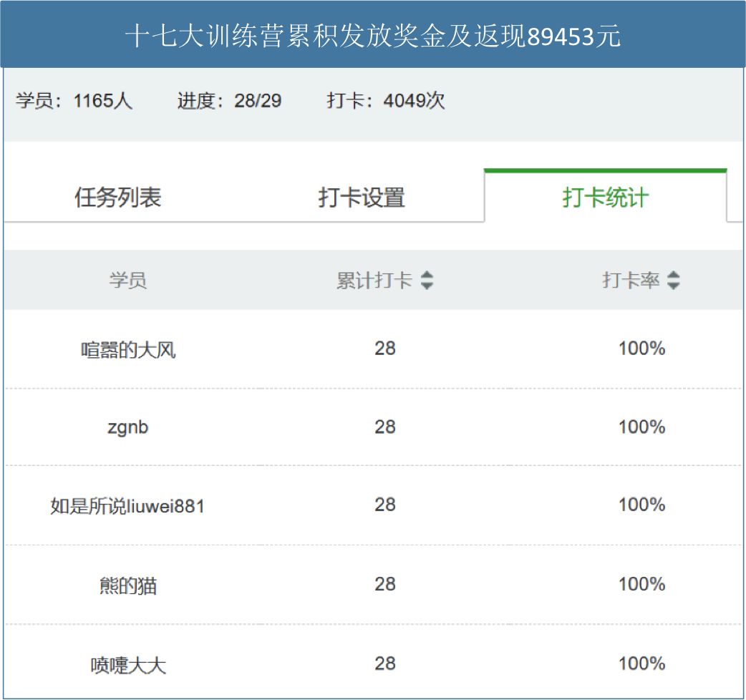The width and height of the screenshot is (746, 700).
Task: Click the 28 count in the 喷嚏大大 row
Action: (x=385, y=664)
